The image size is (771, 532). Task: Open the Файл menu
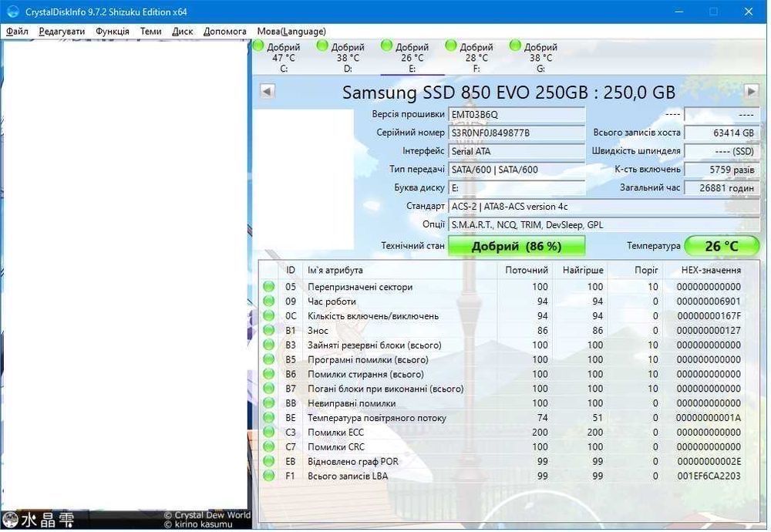(17, 31)
